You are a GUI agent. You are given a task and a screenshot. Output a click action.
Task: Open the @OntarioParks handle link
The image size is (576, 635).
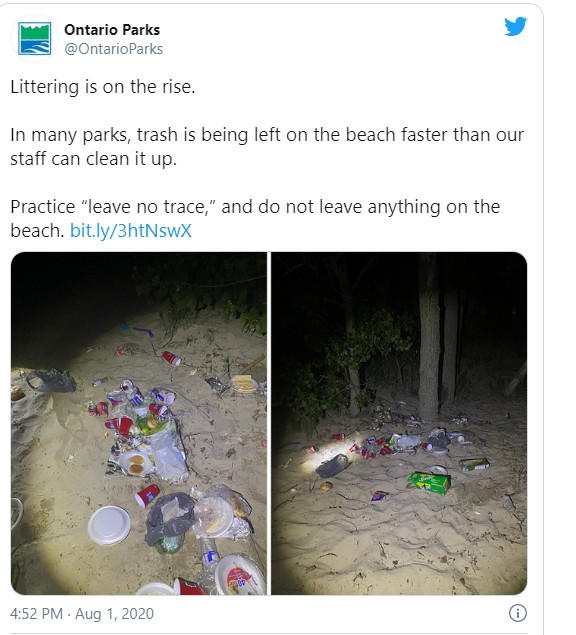point(113,49)
